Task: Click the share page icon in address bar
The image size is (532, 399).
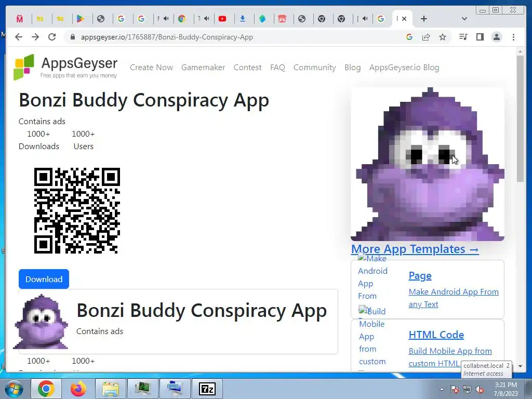Action: click(426, 37)
